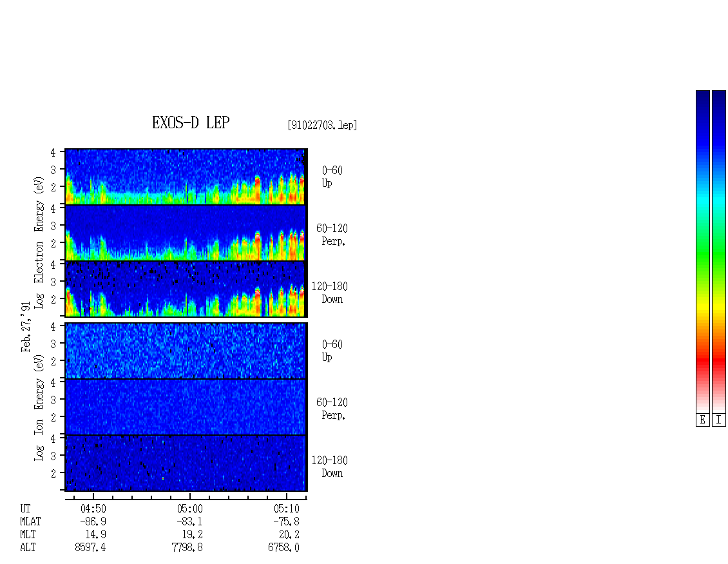Click the [91022703.lep] file label
728x564 pixels.
pyautogui.click(x=322, y=125)
